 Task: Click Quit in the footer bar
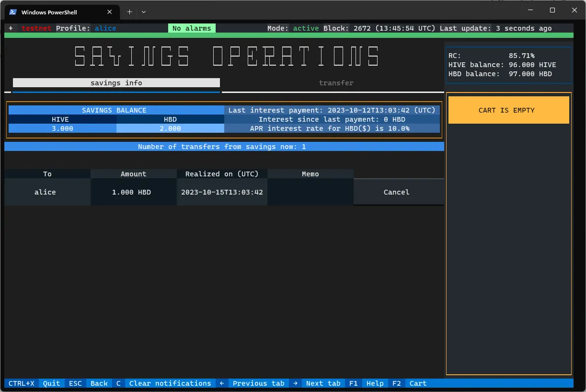pyautogui.click(x=52, y=383)
